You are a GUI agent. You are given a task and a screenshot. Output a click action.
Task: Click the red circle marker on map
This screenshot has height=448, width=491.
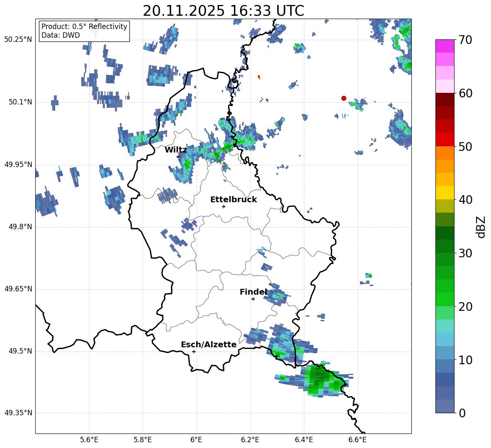pyautogui.click(x=344, y=98)
